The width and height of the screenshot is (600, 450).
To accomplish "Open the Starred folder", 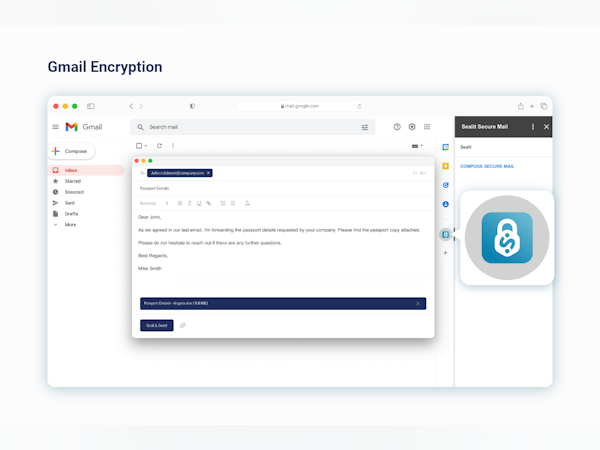I will pyautogui.click(x=73, y=181).
